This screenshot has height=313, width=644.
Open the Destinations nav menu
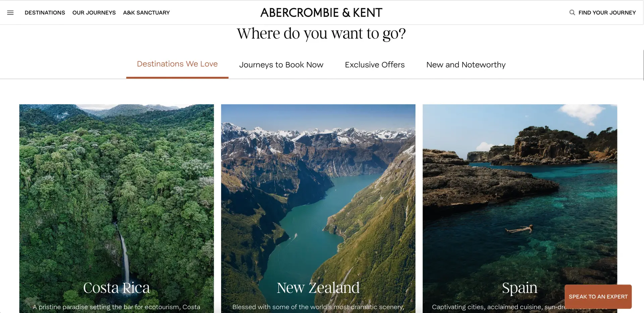pyautogui.click(x=45, y=13)
